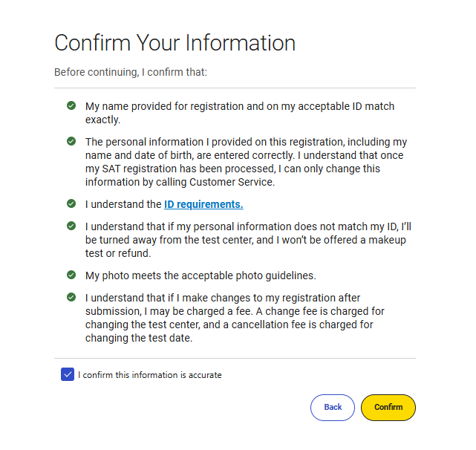Click the photo guidelines statement text
Image resolution: width=476 pixels, height=450 pixels.
pos(200,275)
